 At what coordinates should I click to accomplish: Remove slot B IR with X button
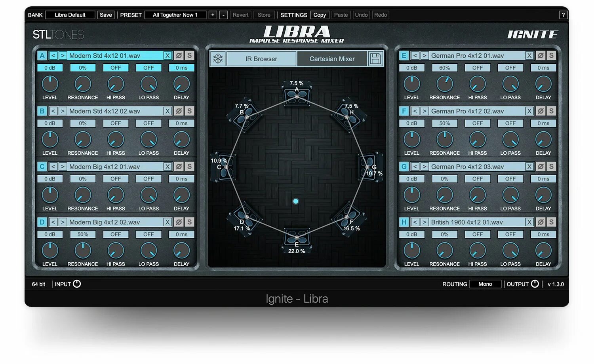pyautogui.click(x=168, y=111)
